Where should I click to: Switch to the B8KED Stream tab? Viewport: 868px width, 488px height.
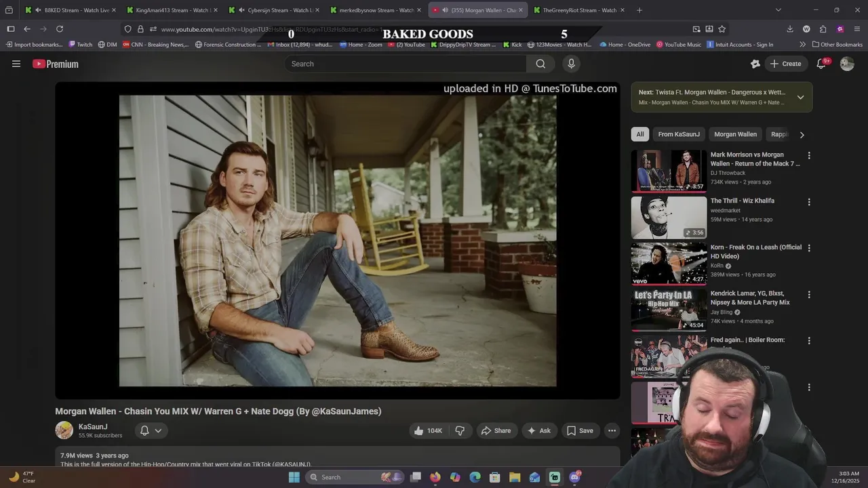pyautogui.click(x=71, y=10)
